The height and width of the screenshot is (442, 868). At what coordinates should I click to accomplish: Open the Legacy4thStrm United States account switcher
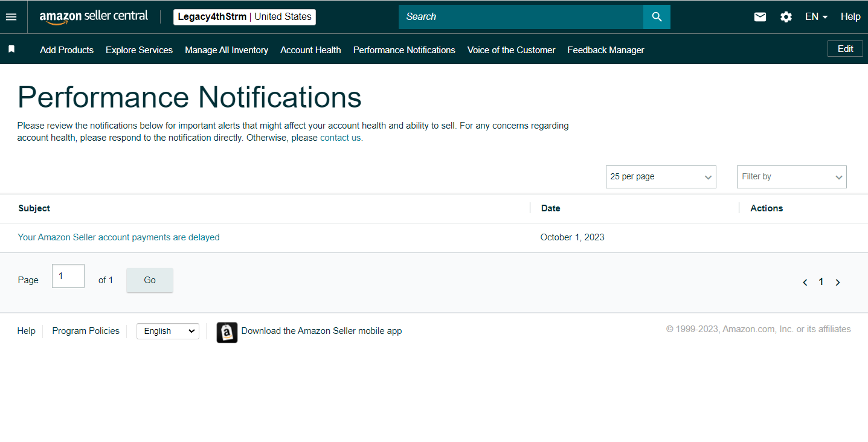click(x=245, y=17)
